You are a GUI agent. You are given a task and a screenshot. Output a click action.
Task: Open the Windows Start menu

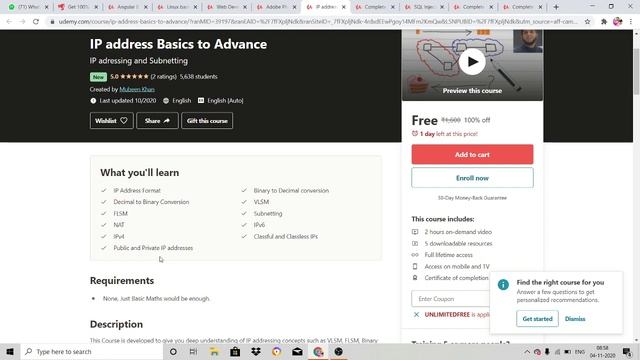click(x=10, y=351)
